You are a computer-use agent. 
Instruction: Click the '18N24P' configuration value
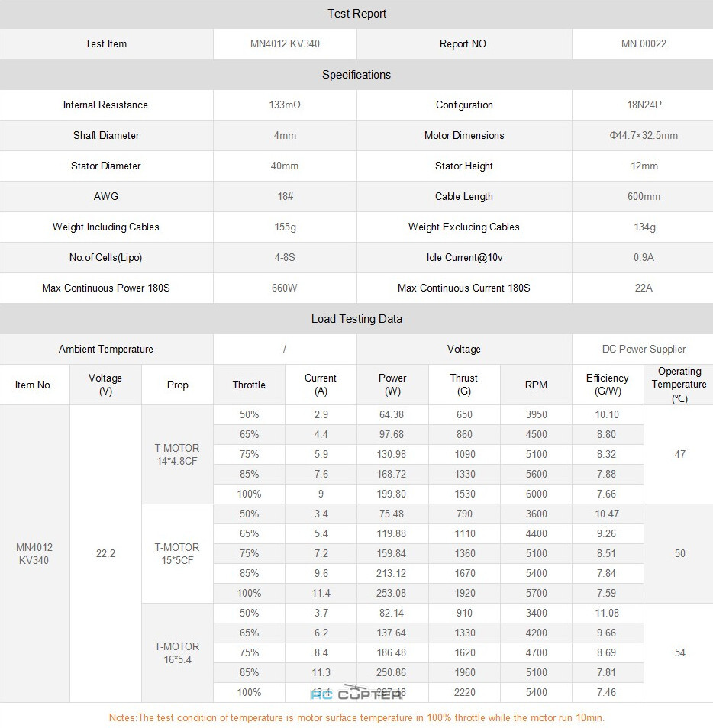point(644,105)
